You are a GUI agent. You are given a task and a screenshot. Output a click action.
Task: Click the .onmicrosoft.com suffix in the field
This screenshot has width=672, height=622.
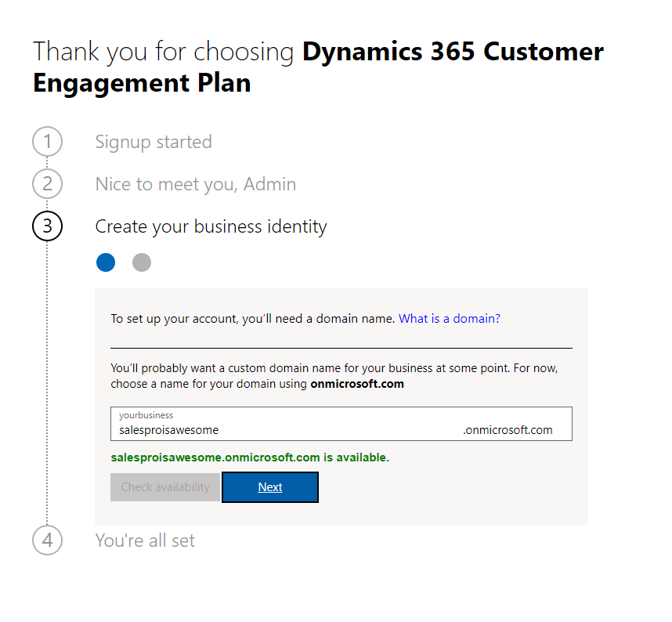point(508,430)
